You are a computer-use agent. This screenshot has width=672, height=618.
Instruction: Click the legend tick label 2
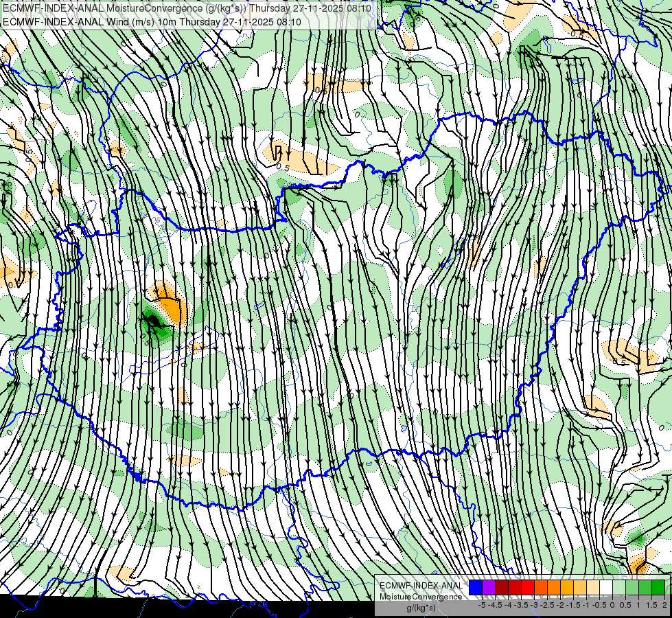[x=664, y=605]
